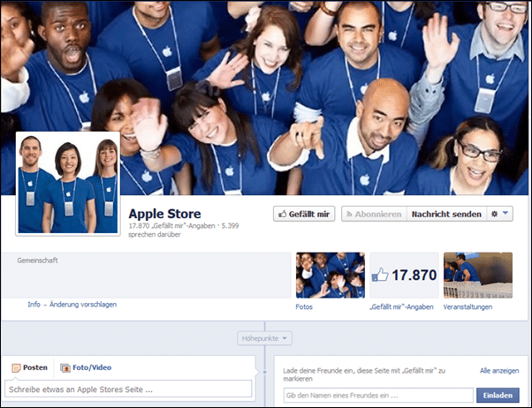532x408 pixels.
Task: Focus the Schreibe etwas post field
Action: click(128, 389)
